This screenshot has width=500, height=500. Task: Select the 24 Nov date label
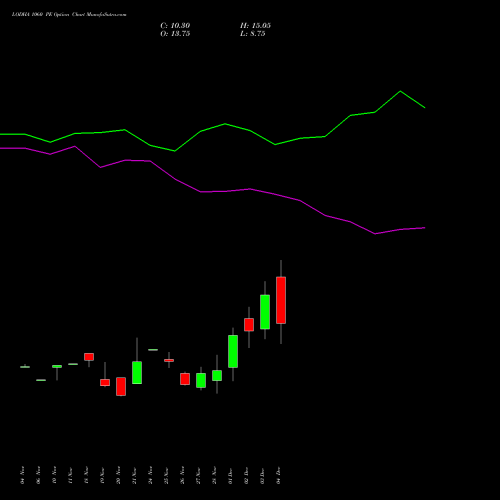click(150, 475)
